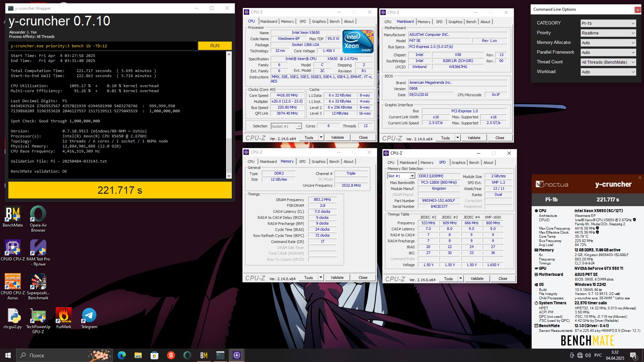Open network status tray icon

[580, 355]
